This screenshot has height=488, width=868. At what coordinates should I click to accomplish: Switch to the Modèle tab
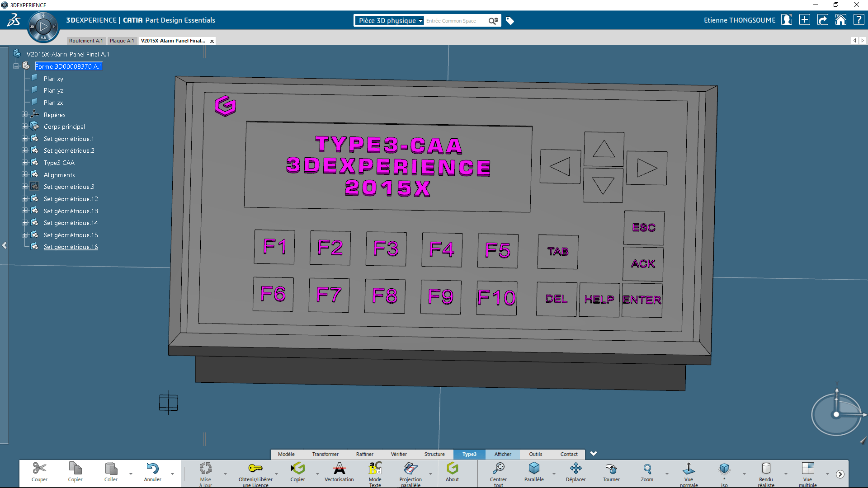[286, 454]
